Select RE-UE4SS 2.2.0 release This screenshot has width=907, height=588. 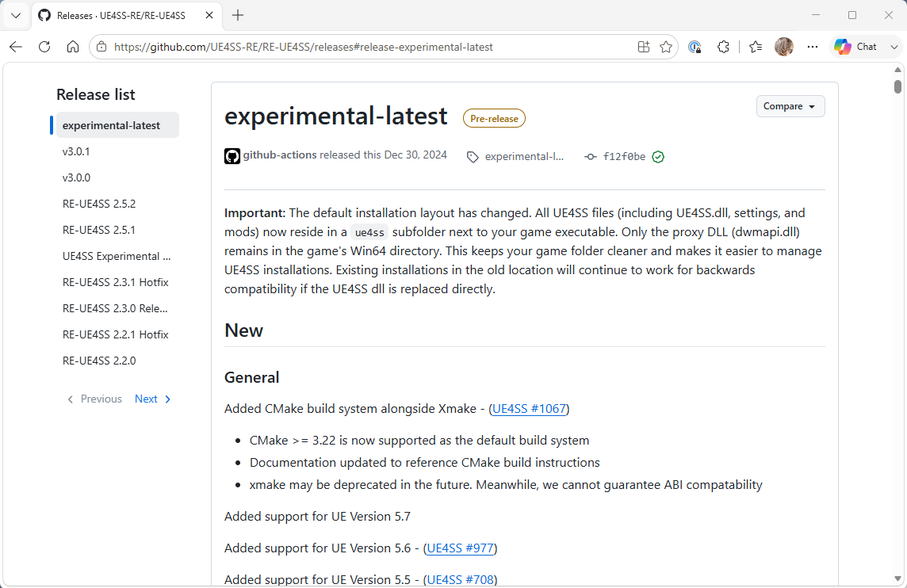coord(99,361)
